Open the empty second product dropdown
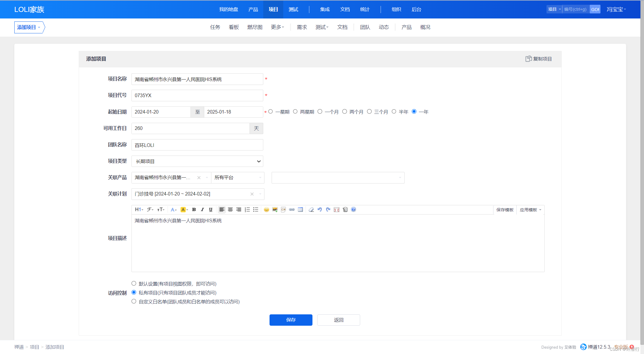The image size is (644, 354). click(338, 178)
